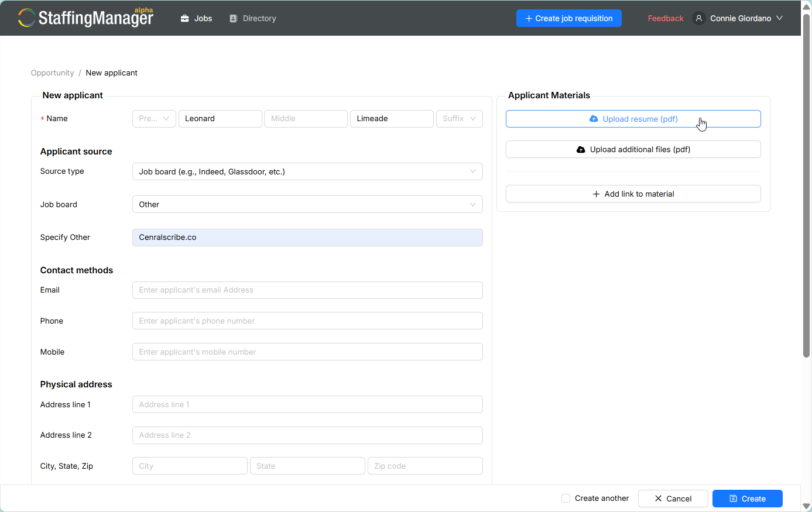
Task: Expand the Source type dropdown
Action: (x=307, y=171)
